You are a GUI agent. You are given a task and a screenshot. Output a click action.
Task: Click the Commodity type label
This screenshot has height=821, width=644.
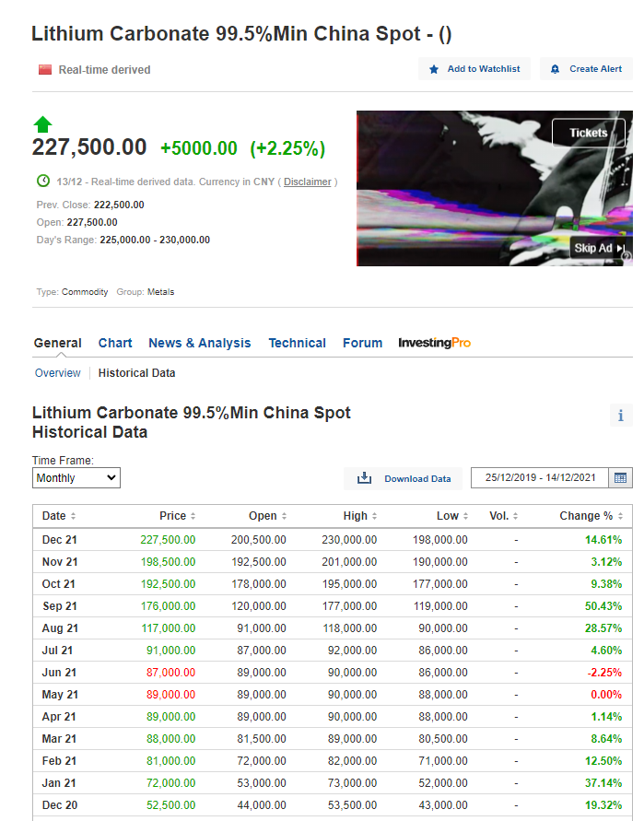click(x=85, y=292)
